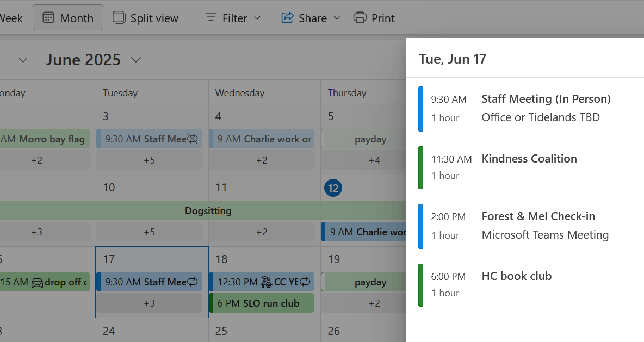
Task: Switch to Month view
Action: pyautogui.click(x=68, y=18)
